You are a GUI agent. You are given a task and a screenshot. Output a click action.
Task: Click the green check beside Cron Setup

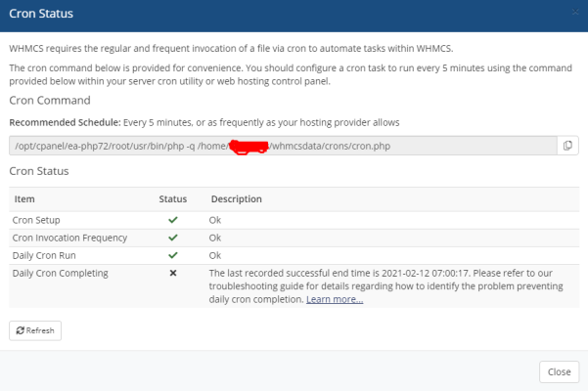point(173,221)
